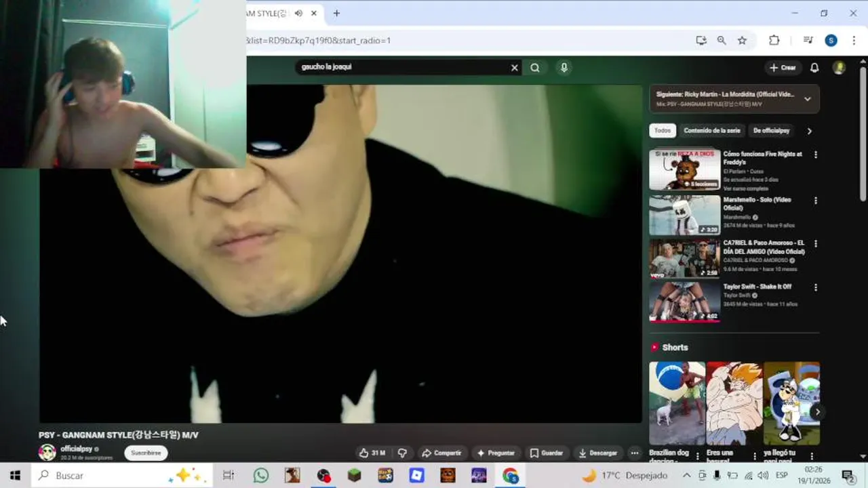Viewport: 868px width, 488px height.
Task: Like the video with the thumbs-up button
Action: click(x=372, y=453)
